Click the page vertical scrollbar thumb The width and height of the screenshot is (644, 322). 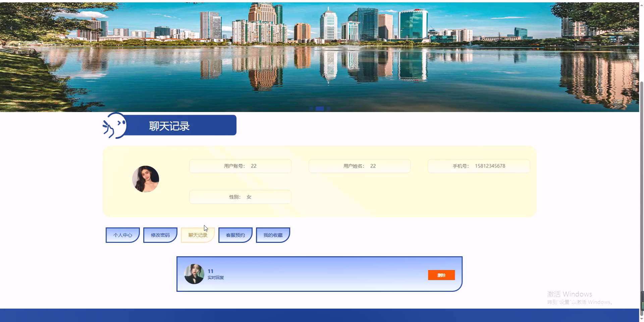[x=642, y=198]
